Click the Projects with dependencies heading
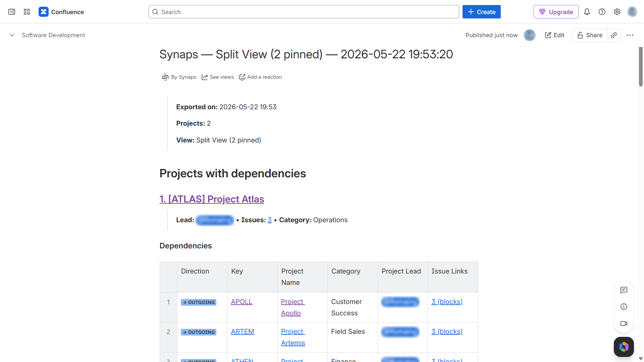The width and height of the screenshot is (644, 362). tap(233, 174)
